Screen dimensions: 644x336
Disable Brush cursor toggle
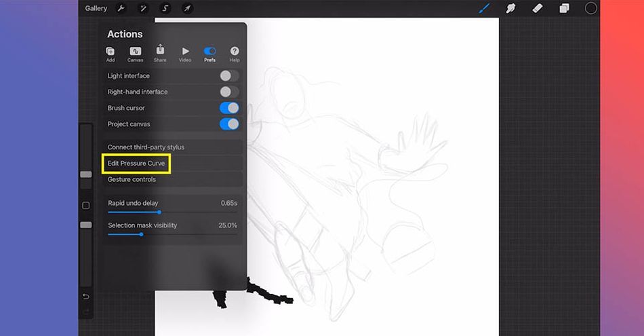228,108
